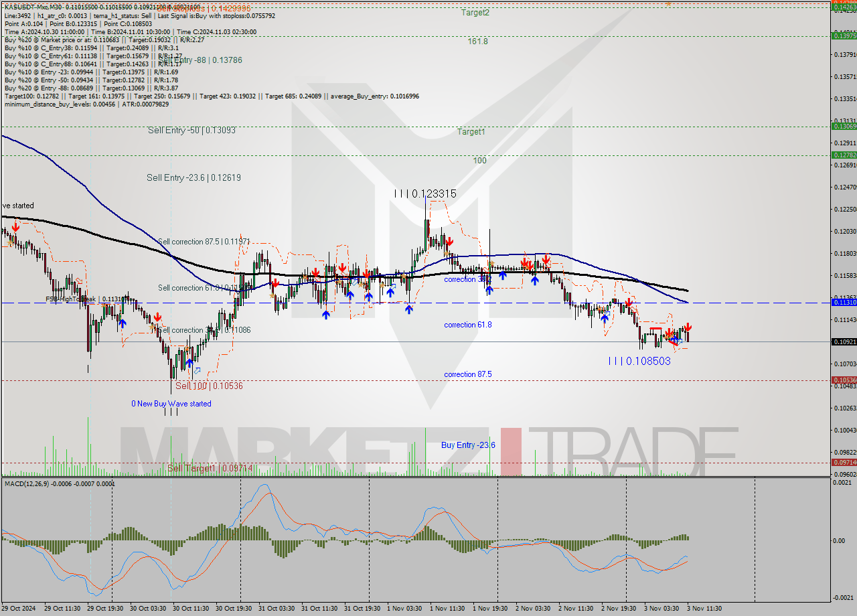This screenshot has height=616, width=857.
Task: Click the Buy Entry -23.6 label
Action: [468, 445]
